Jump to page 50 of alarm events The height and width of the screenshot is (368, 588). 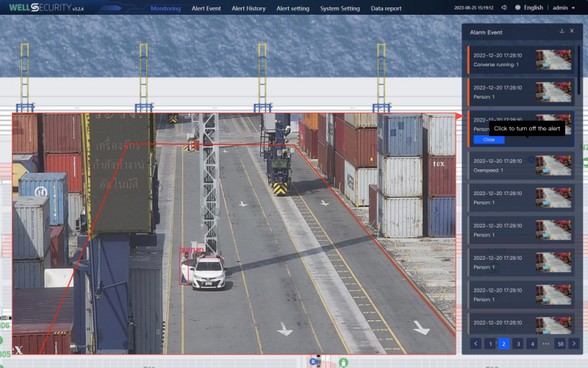coord(560,343)
